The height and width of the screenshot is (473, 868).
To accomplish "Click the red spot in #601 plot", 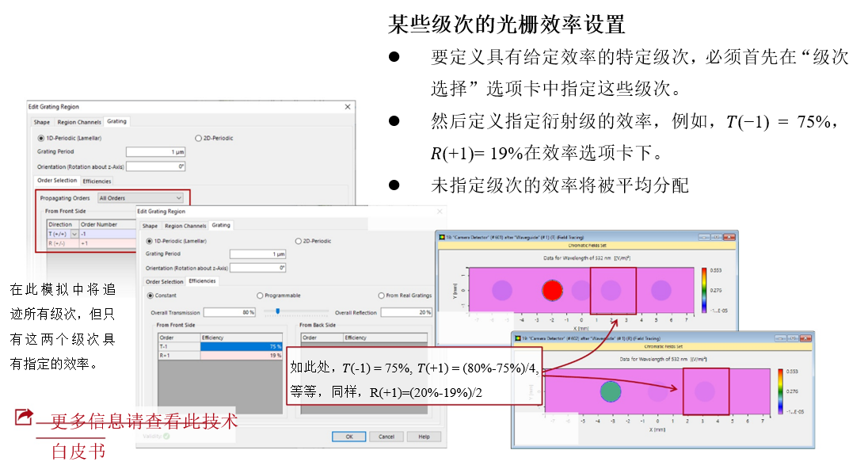I will click(x=552, y=290).
